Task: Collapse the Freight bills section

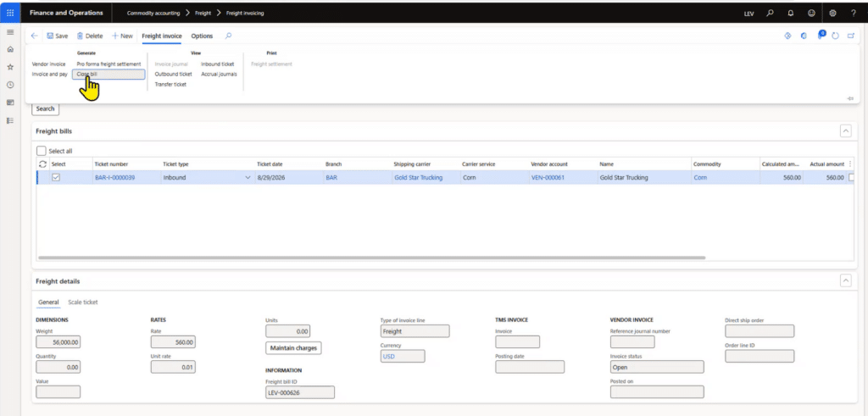Action: (845, 131)
